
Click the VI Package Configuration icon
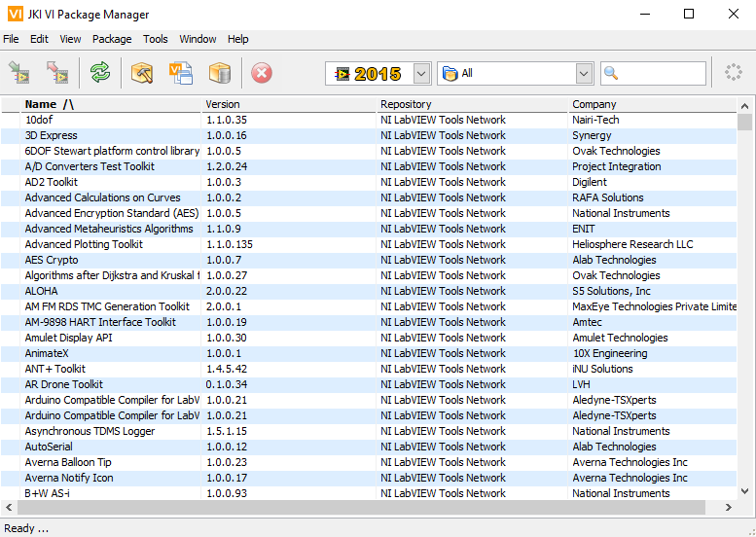coord(181,73)
